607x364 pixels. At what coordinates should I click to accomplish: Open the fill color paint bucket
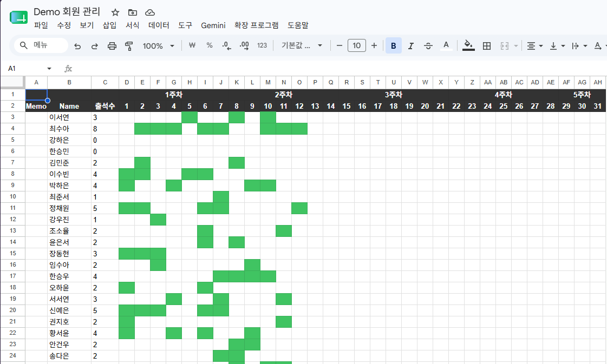tap(468, 45)
